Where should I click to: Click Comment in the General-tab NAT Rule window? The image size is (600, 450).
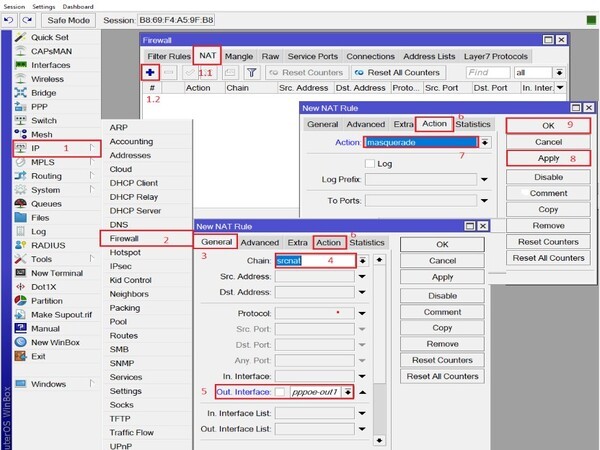coord(442,312)
